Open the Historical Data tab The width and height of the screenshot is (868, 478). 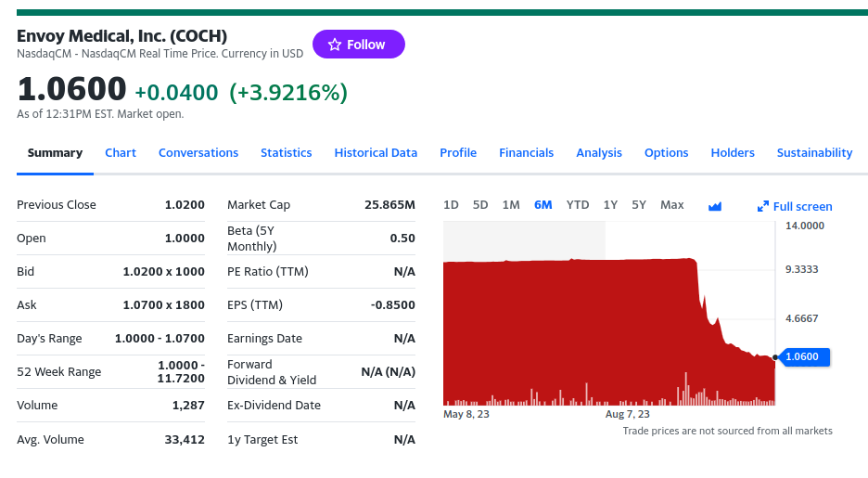(x=376, y=153)
